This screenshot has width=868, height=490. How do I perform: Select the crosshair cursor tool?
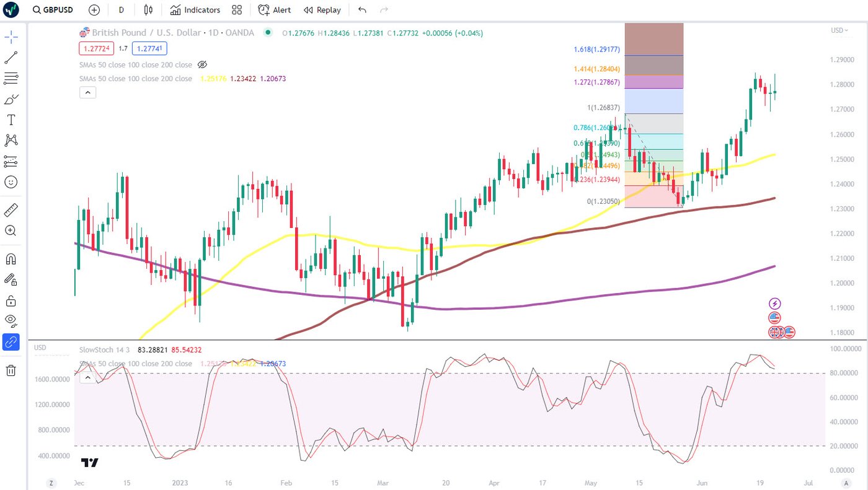[x=11, y=37]
